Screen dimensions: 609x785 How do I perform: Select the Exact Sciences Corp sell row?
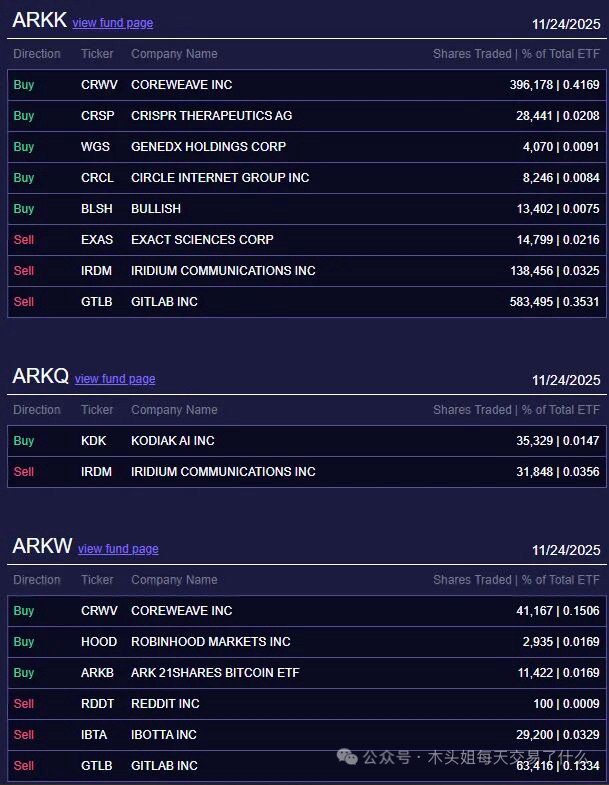pyautogui.click(x=307, y=240)
